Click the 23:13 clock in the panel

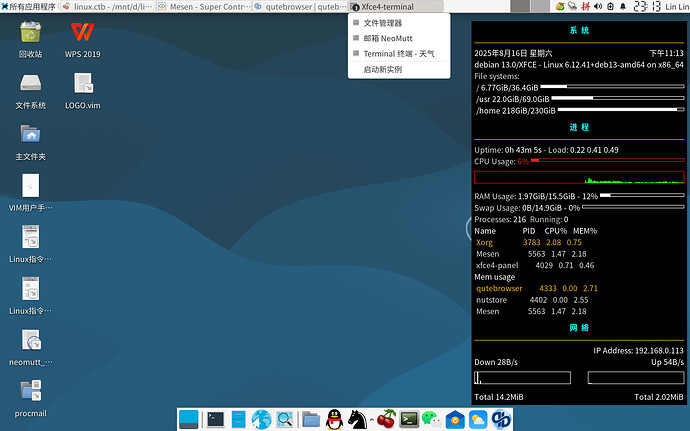pyautogui.click(x=646, y=7)
